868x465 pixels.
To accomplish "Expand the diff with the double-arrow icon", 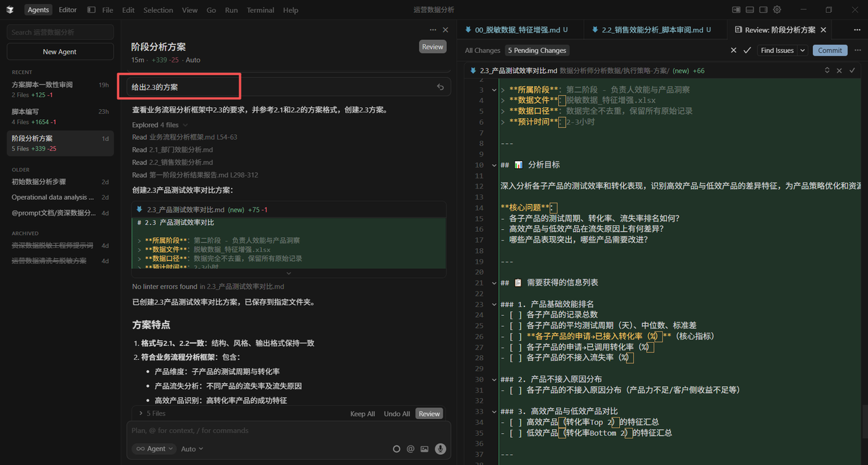I will pos(827,70).
